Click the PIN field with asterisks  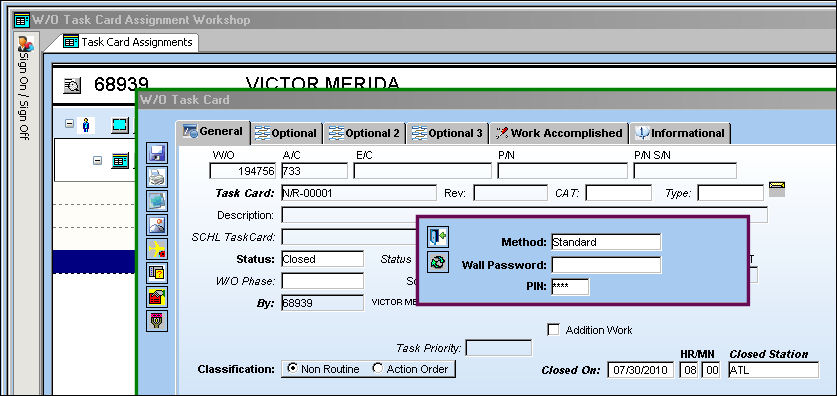click(570, 287)
